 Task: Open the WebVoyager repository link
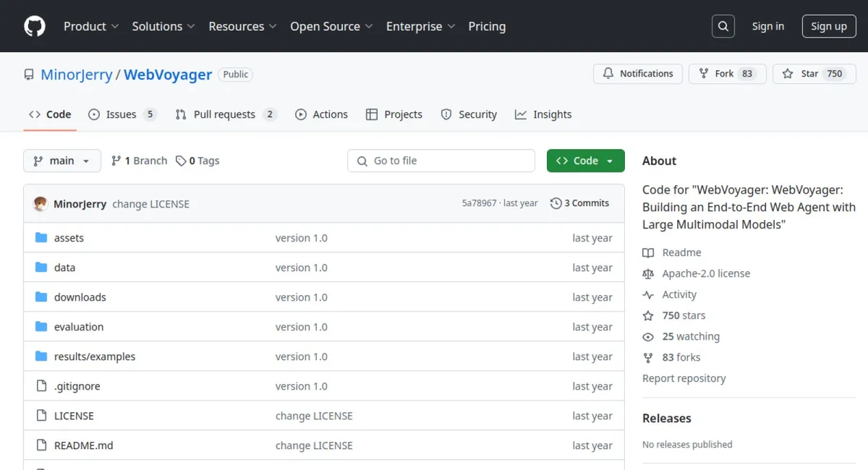click(x=168, y=74)
